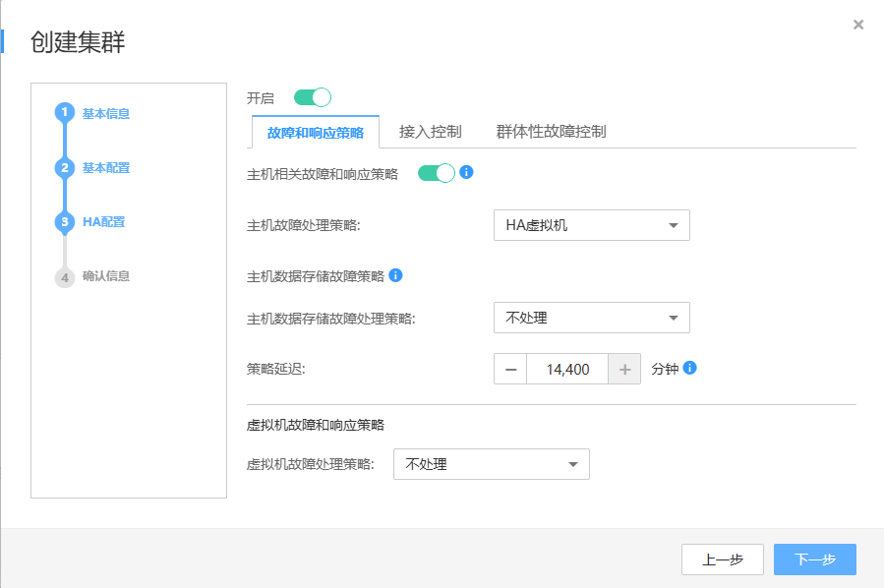
Task: Click the 虚拟机故障和响应策略 heading
Action: click(x=315, y=425)
